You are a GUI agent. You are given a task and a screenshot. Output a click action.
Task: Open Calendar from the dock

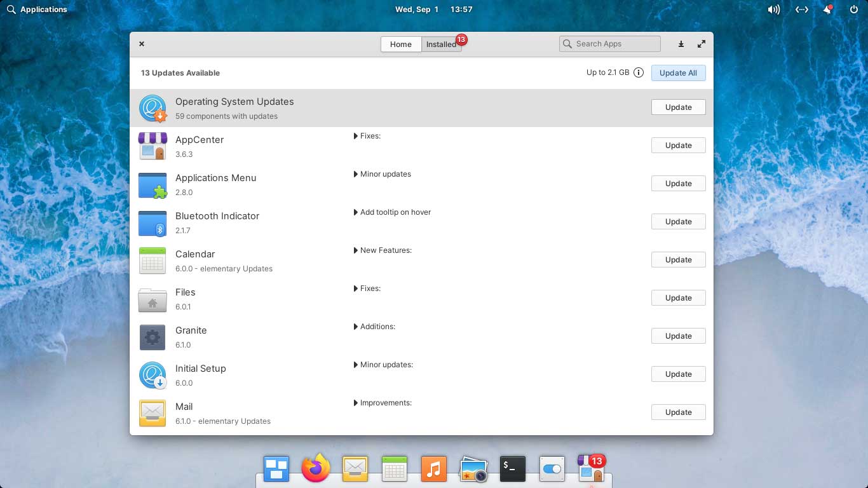pyautogui.click(x=395, y=469)
